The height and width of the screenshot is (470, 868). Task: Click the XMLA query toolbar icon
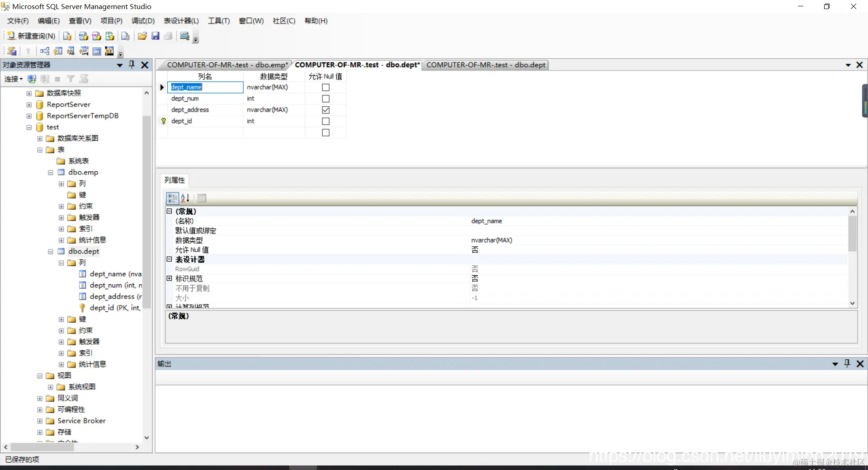click(110, 36)
